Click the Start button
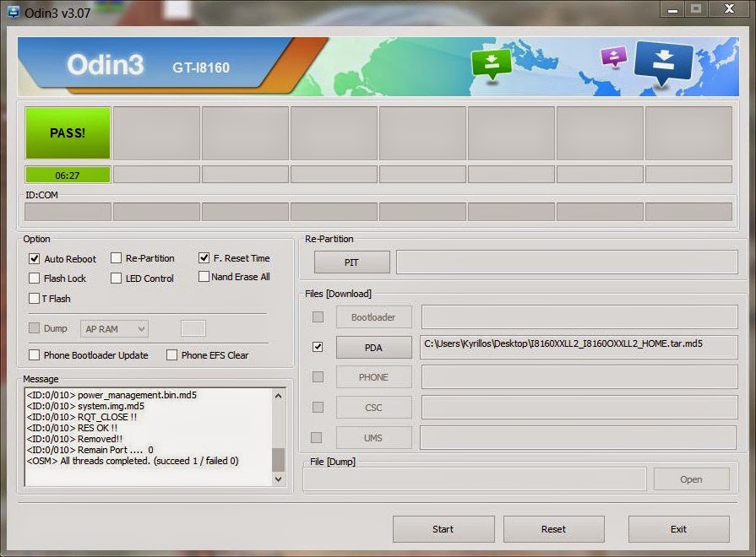Viewport: 756px width, 557px height. click(x=443, y=529)
